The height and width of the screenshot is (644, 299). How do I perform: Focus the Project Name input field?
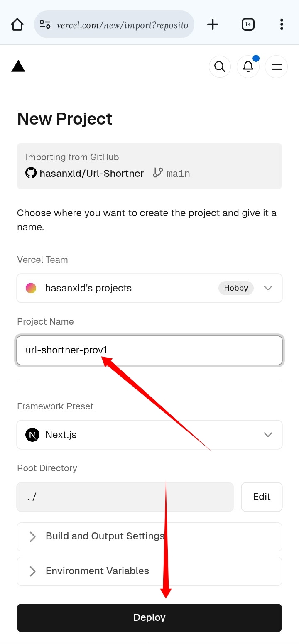click(149, 350)
